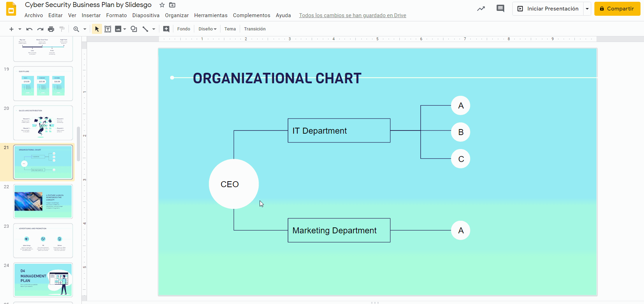The height and width of the screenshot is (304, 644).
Task: Select slide 23 Advertising and Promotion thumbnail
Action: click(x=43, y=241)
